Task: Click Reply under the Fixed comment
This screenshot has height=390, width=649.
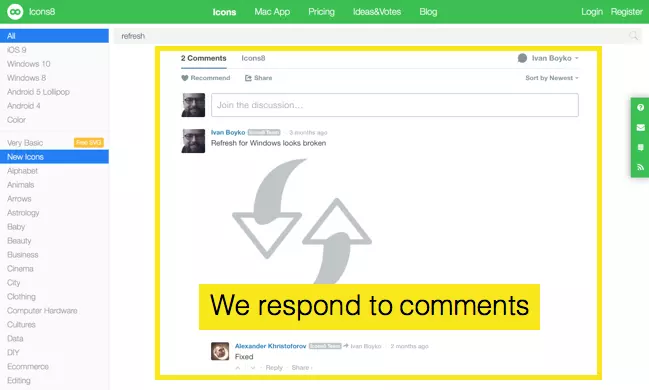Action: [274, 368]
